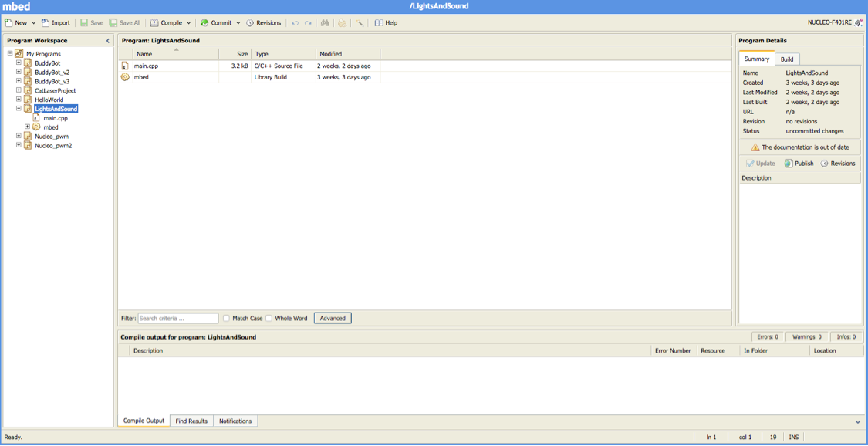Toggle the Whole Word checkbox
Screen dimensions: 868x446
click(x=269, y=318)
